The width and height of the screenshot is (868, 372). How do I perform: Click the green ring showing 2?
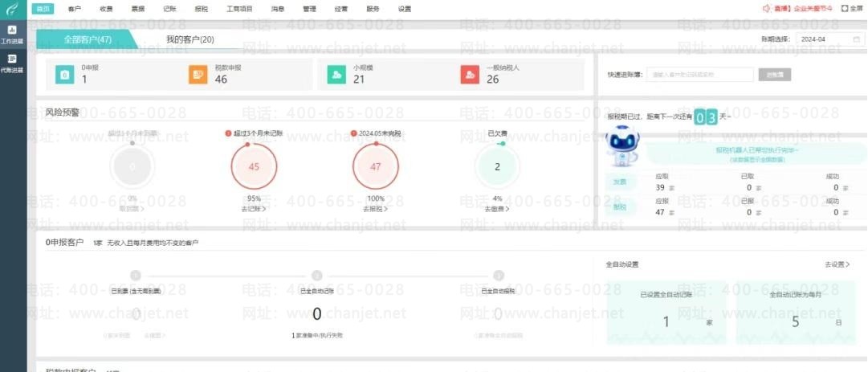pyautogui.click(x=497, y=166)
